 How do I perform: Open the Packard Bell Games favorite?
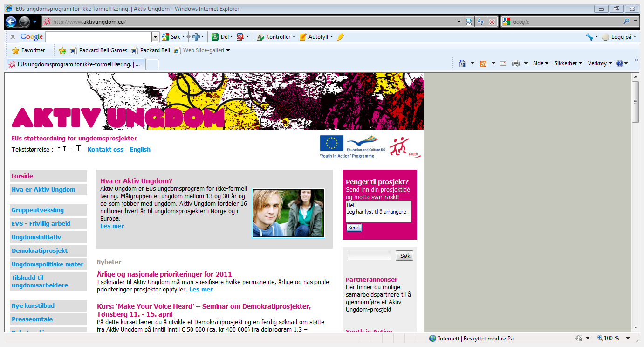pos(98,50)
